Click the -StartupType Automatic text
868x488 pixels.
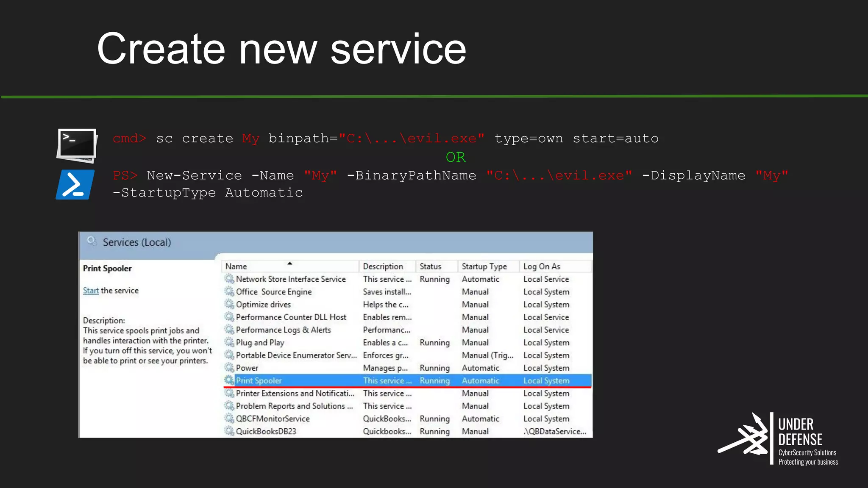pos(208,193)
